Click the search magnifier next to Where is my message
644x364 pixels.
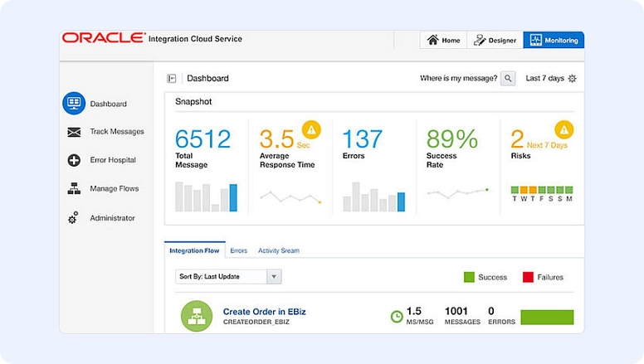pyautogui.click(x=508, y=78)
